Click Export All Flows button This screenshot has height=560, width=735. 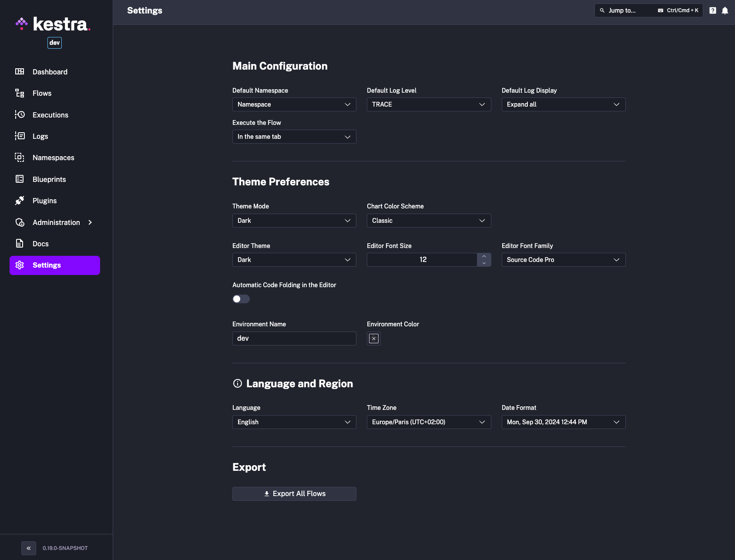click(294, 494)
